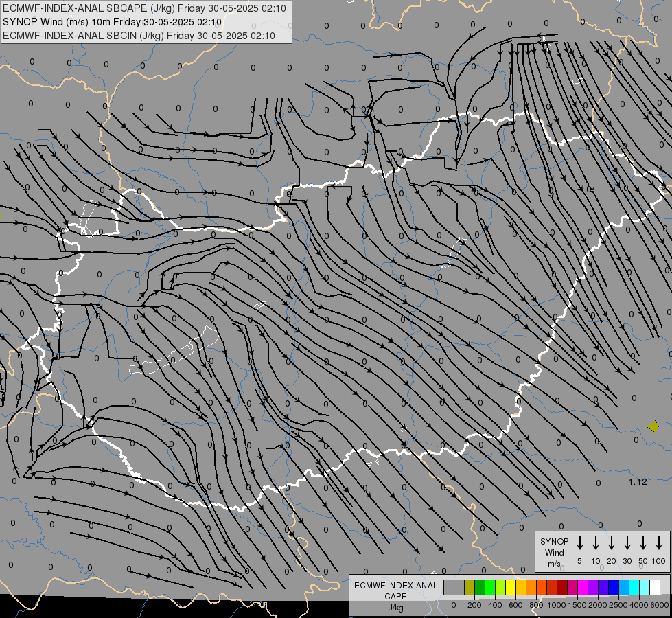Click the 1.12 value on the map
This screenshot has height=618, width=672.
click(x=638, y=482)
